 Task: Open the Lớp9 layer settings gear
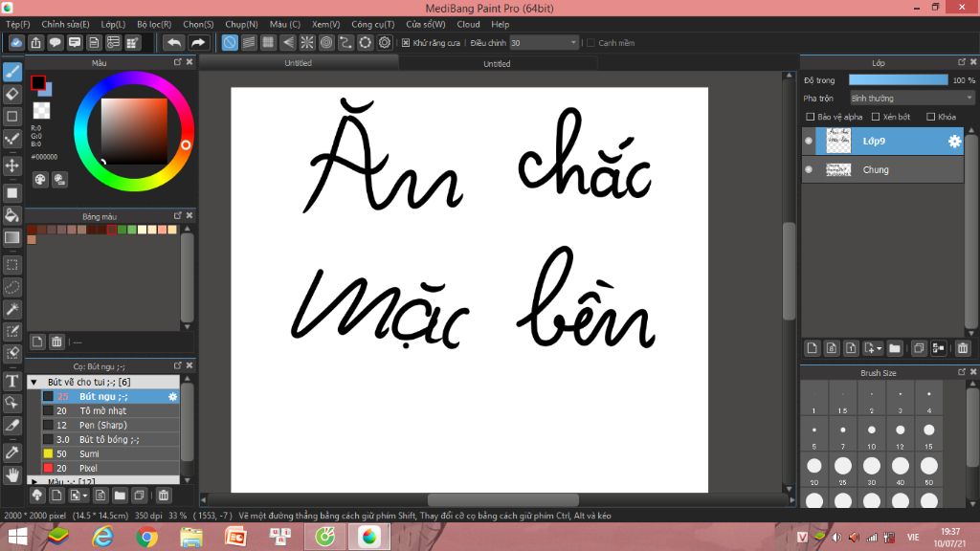click(x=954, y=142)
